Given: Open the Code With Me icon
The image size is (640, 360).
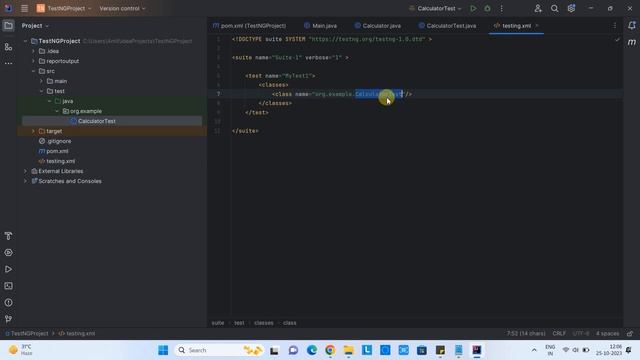Looking at the screenshot, I should point(538,8).
